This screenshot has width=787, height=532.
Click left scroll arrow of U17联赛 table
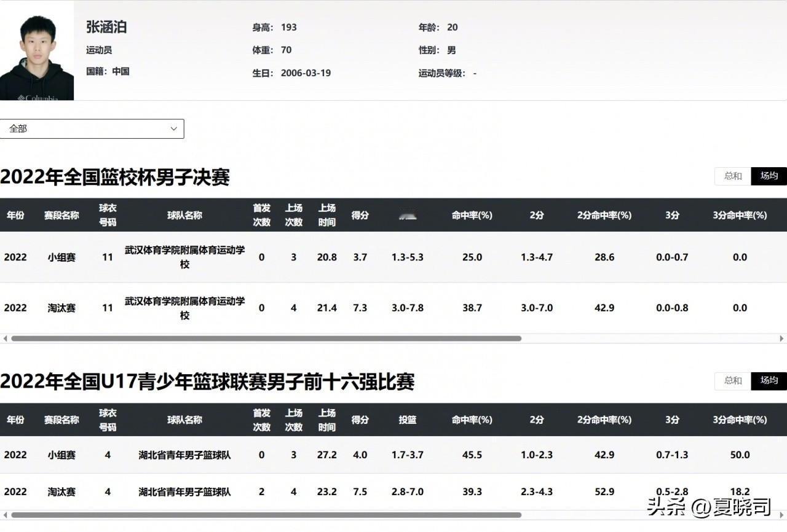(5, 515)
